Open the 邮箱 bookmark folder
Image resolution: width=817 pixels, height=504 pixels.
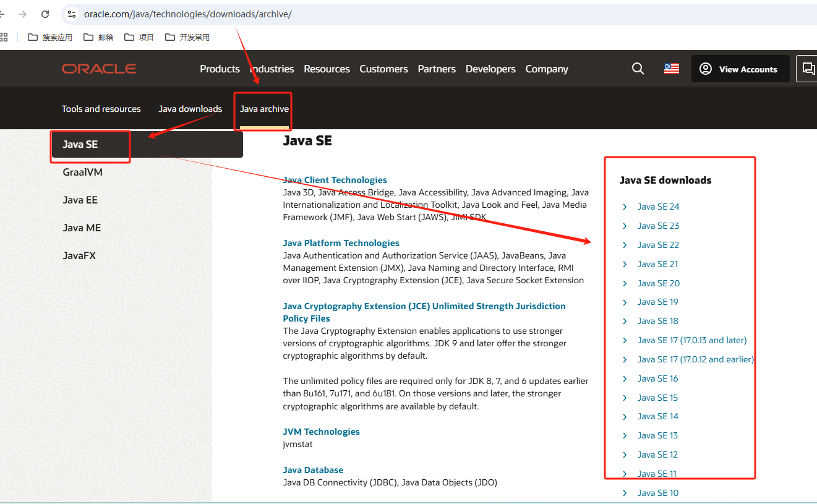(x=98, y=37)
